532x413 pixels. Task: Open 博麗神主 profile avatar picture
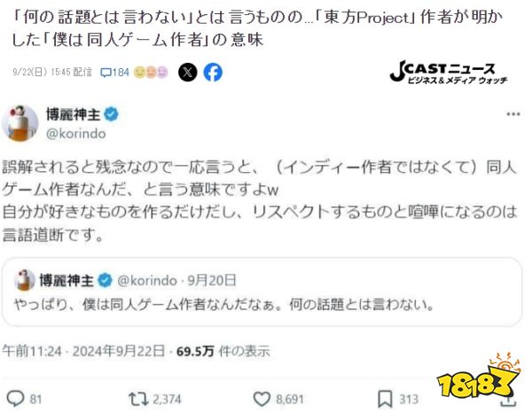coord(20,122)
